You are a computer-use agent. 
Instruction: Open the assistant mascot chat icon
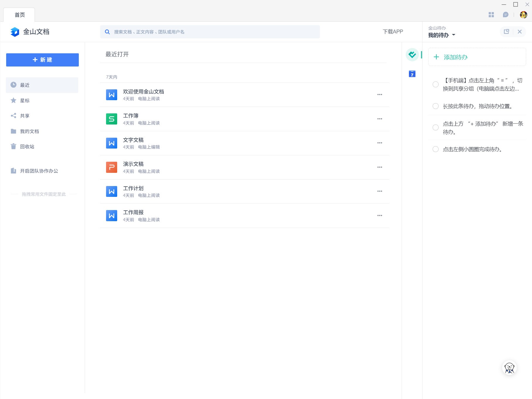point(509,368)
